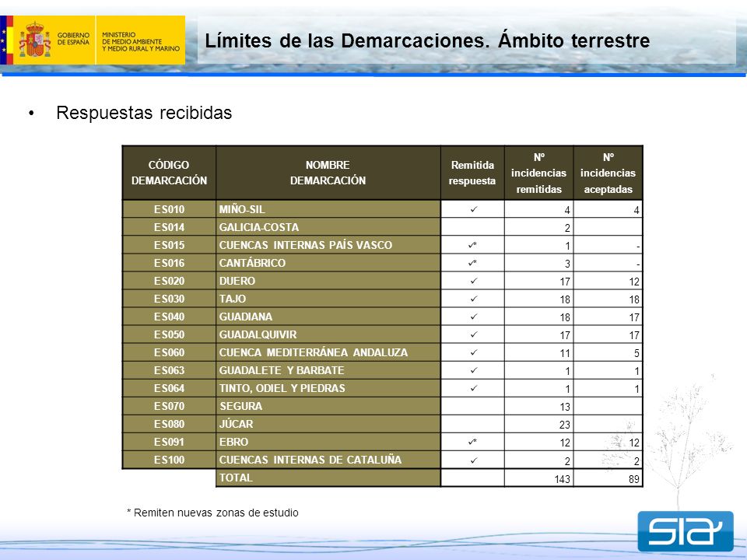Click the checkmark in the DUERO row
The height and width of the screenshot is (560, 747).
pos(474,281)
